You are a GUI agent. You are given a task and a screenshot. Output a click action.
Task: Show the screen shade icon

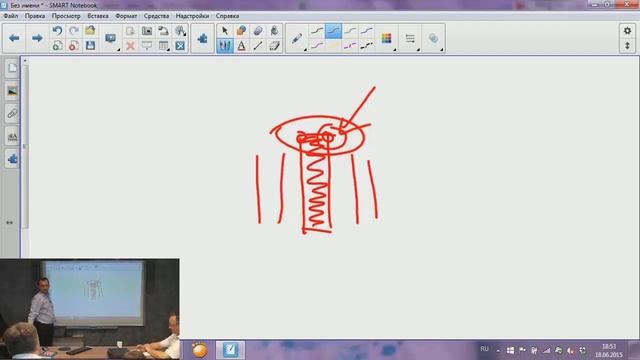pos(147,45)
